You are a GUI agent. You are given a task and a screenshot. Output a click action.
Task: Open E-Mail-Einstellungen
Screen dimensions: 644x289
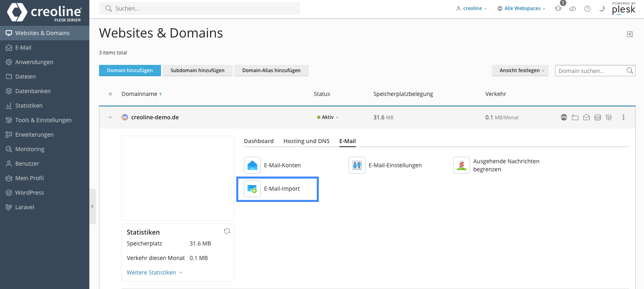pyautogui.click(x=385, y=165)
